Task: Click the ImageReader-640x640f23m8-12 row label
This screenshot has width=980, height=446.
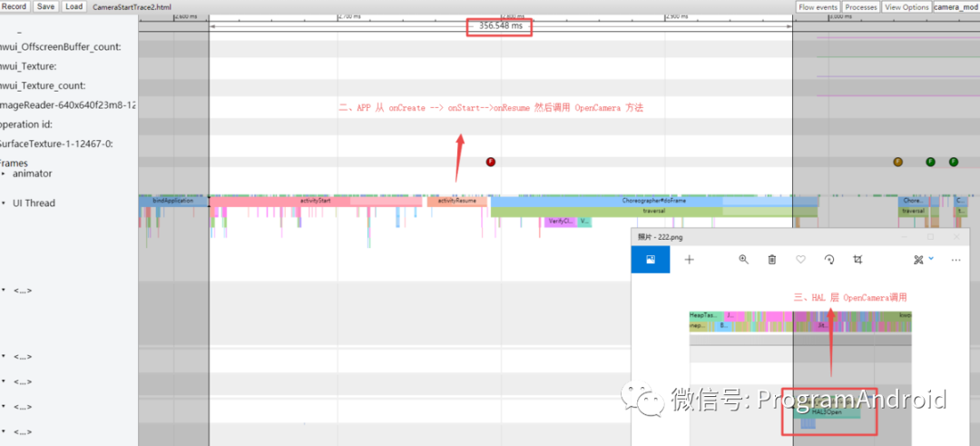Action: (68, 105)
